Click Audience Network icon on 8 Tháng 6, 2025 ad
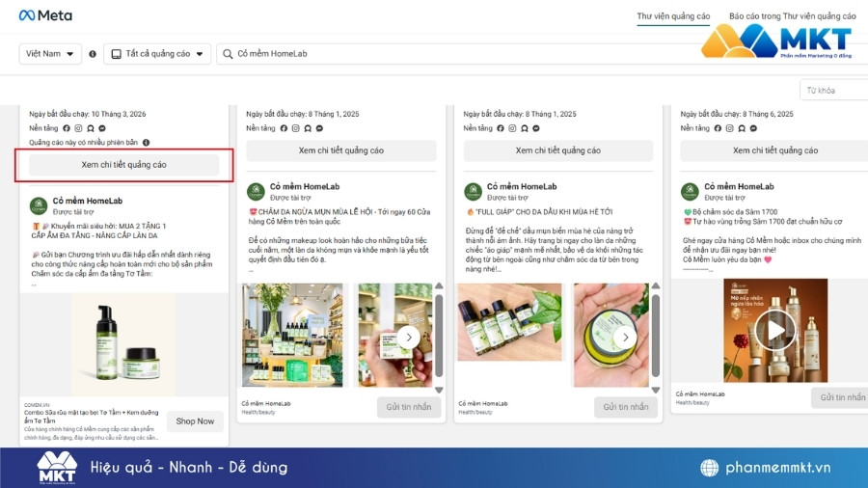The width and height of the screenshot is (868, 488). coord(742,128)
